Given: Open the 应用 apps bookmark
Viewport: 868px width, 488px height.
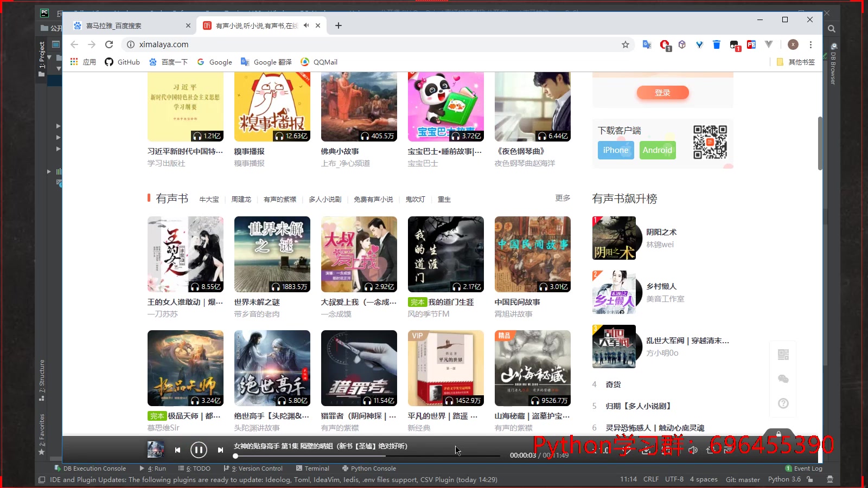Looking at the screenshot, I should click(x=83, y=62).
